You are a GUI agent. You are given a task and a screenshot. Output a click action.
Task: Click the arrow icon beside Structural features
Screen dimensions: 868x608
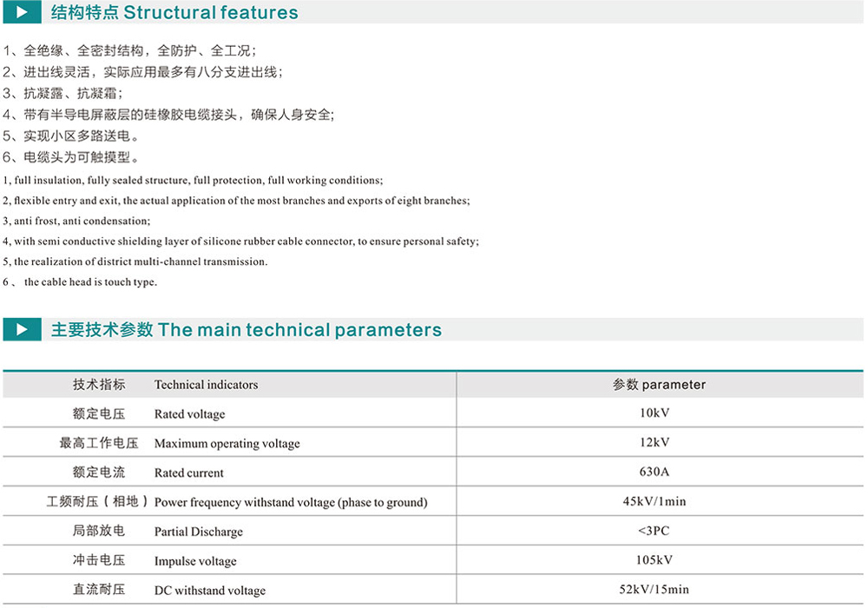(22, 12)
